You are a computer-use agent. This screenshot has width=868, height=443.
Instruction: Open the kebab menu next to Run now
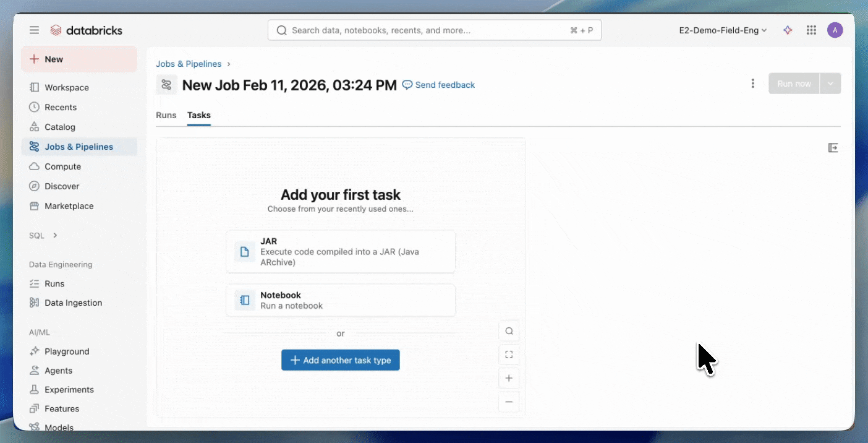(752, 83)
